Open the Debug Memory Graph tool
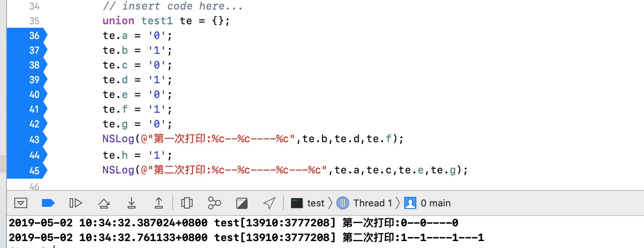The image size is (644, 248). point(214,203)
